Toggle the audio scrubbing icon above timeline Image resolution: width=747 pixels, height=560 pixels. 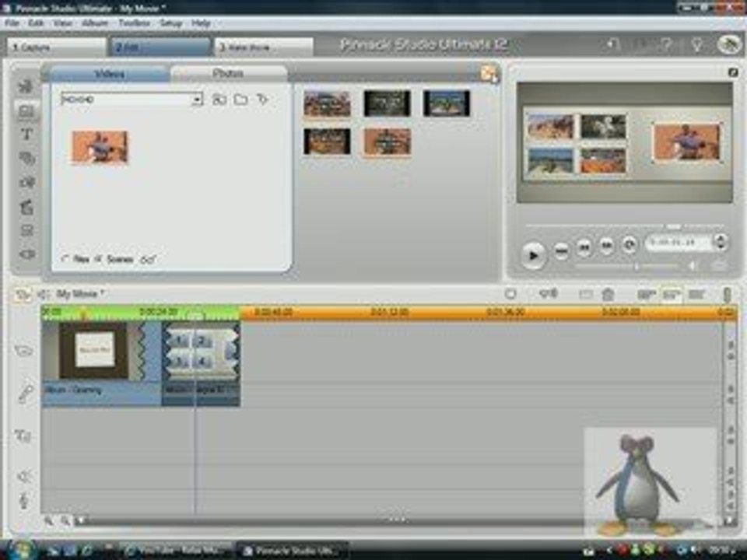pyautogui.click(x=547, y=294)
